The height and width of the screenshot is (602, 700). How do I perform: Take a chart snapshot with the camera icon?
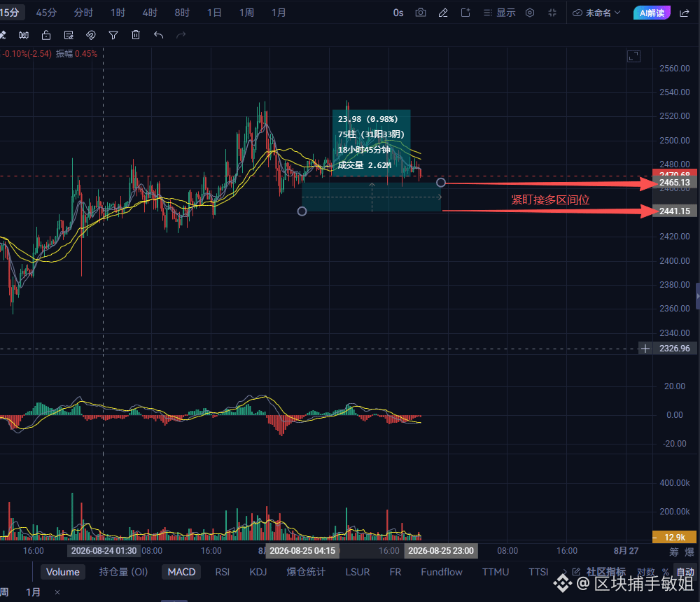(x=420, y=13)
